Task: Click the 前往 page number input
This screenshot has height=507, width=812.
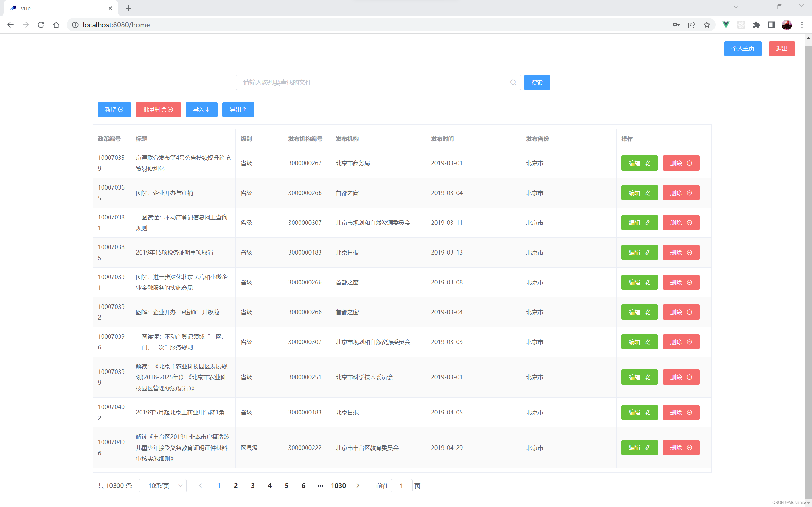Action: click(x=401, y=485)
